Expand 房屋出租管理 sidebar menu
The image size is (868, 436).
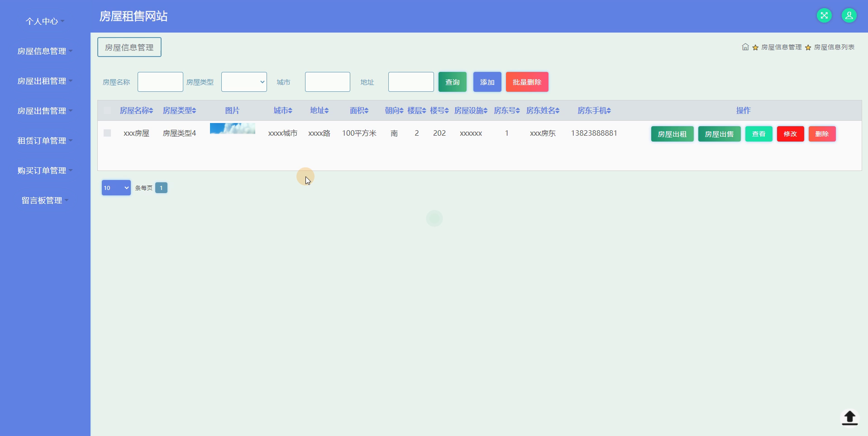(x=45, y=81)
